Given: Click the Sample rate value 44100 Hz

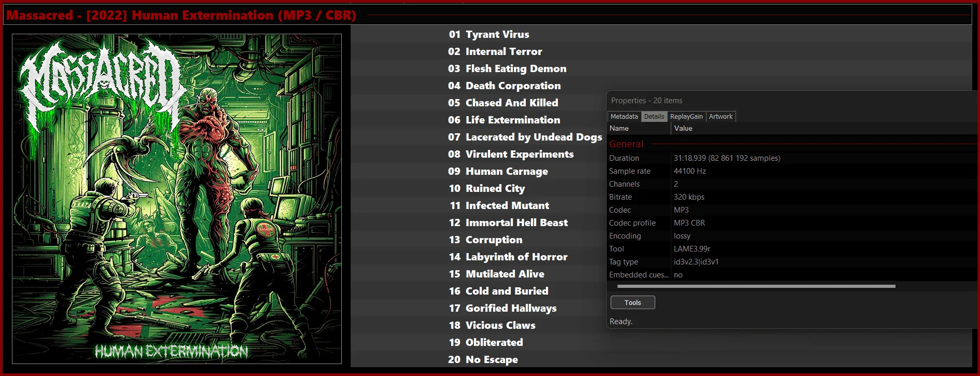Looking at the screenshot, I should click(x=689, y=171).
